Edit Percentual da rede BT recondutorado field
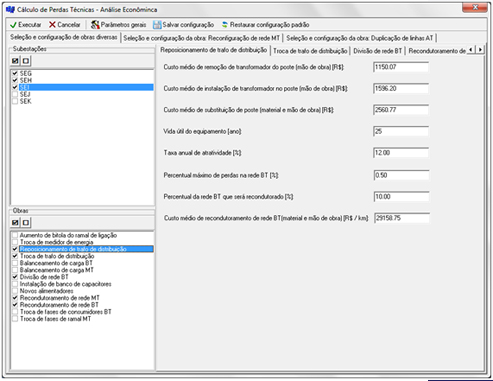493x381 pixels. click(x=401, y=197)
